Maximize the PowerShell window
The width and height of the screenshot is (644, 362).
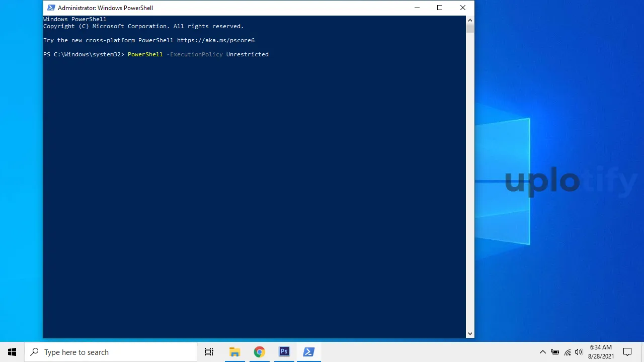tap(440, 8)
